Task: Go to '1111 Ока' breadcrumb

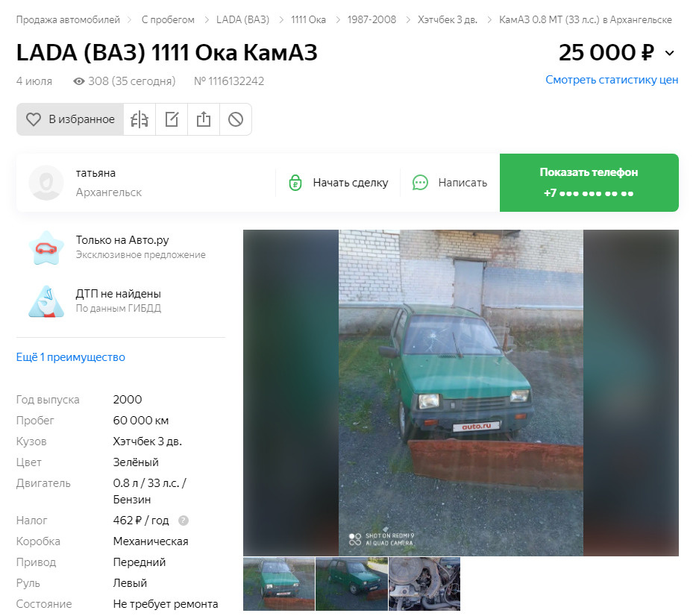Action: 309,20
